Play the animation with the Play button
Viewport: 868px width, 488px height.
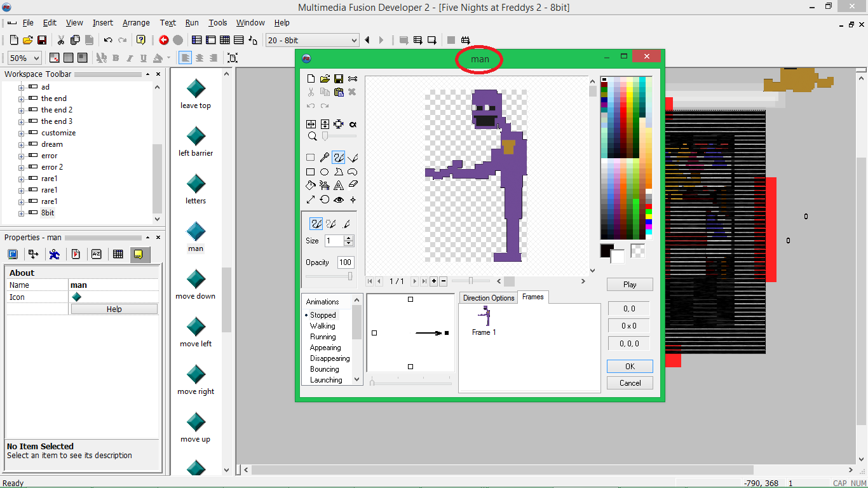pyautogui.click(x=630, y=284)
